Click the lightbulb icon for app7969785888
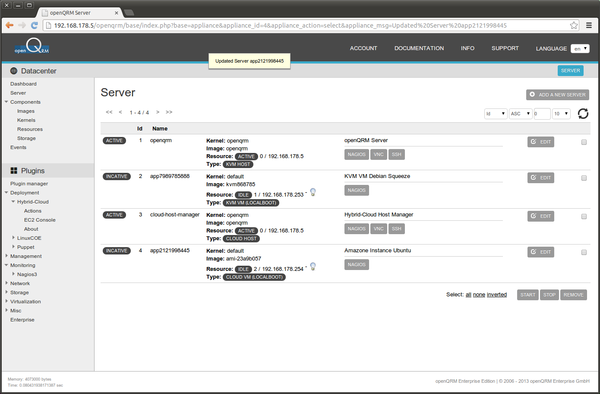 click(x=313, y=192)
